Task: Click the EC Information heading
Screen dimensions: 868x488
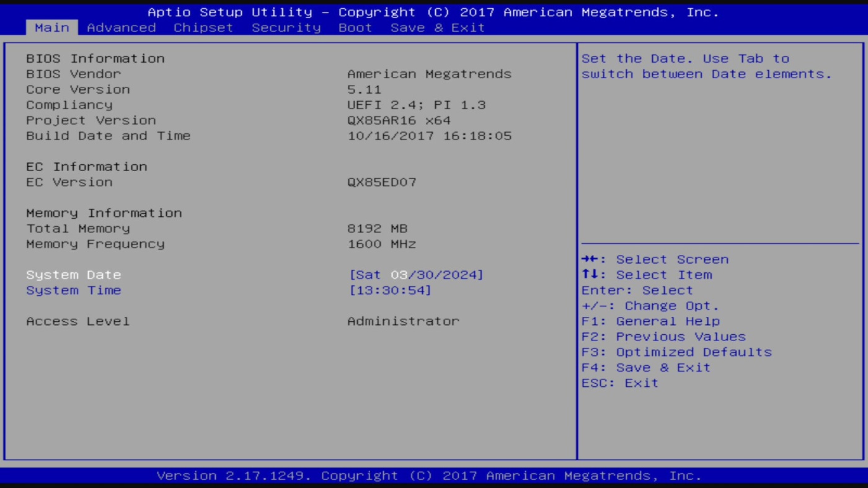Action: click(87, 167)
